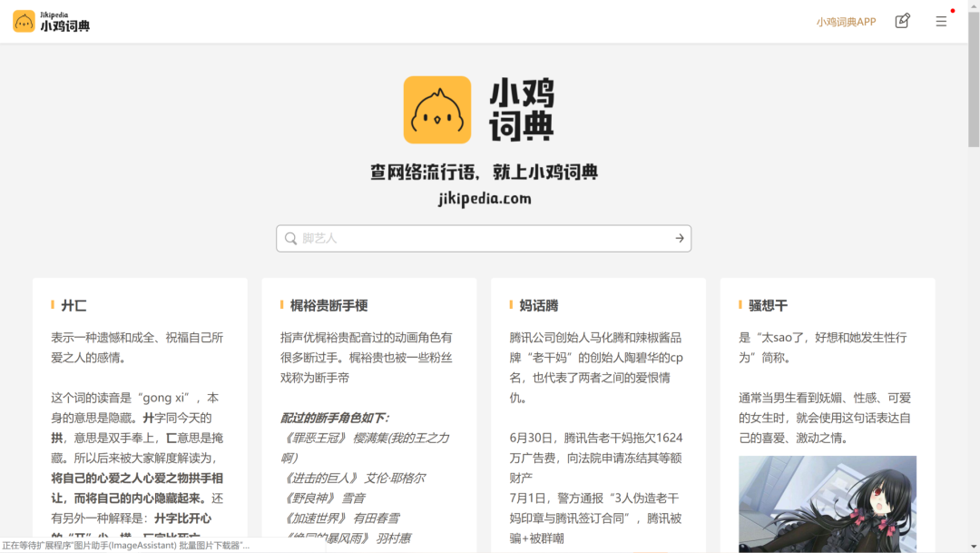
Task: Focus the search input field
Action: pos(484,238)
